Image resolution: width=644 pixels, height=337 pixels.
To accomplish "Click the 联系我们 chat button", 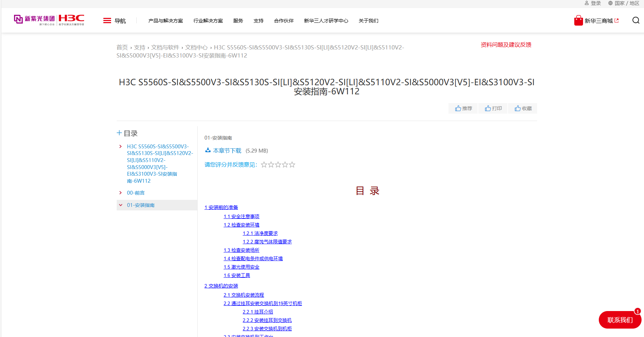I will click(620, 320).
